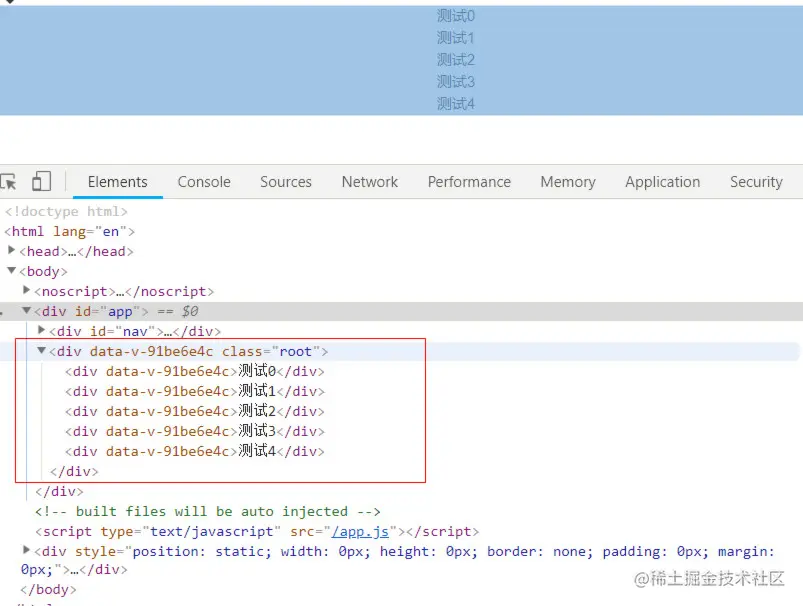
Task: Open the Network tab
Action: (370, 182)
